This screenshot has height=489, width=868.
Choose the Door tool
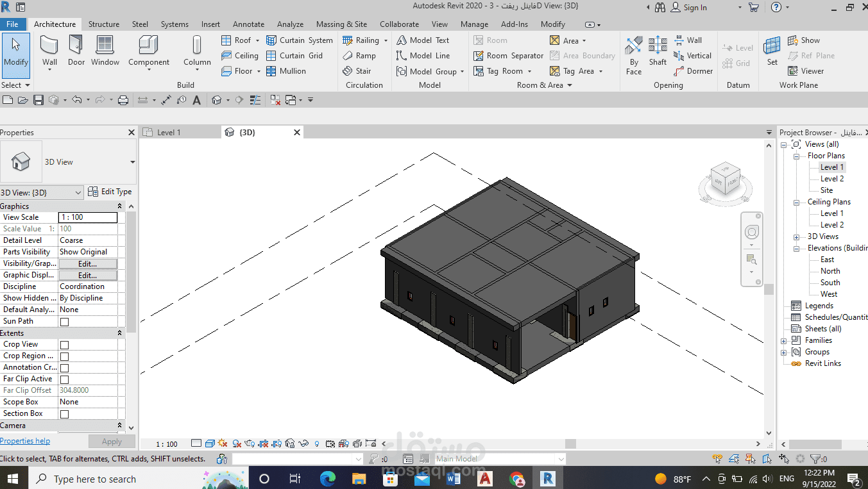tap(76, 51)
